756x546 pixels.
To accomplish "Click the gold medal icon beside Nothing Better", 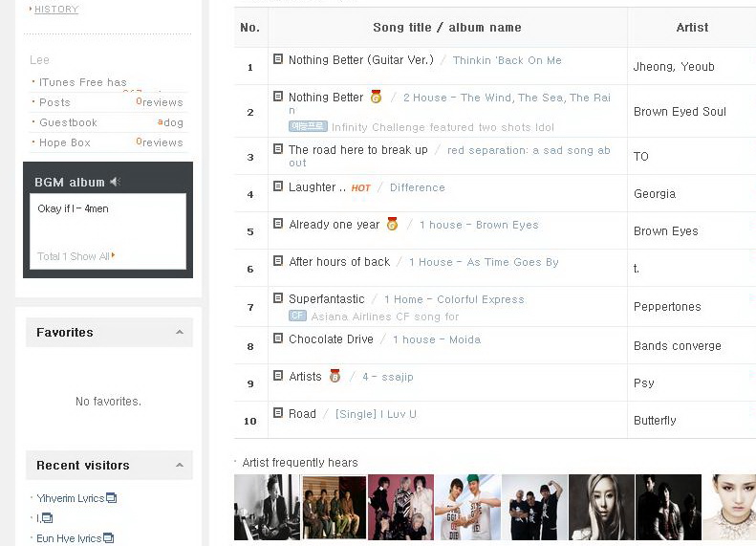I will [376, 97].
